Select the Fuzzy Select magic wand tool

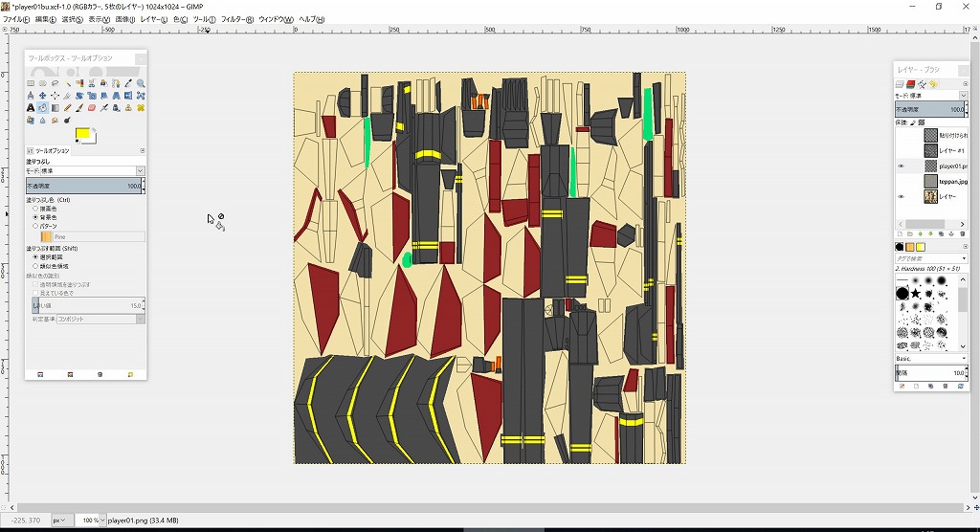coord(68,83)
